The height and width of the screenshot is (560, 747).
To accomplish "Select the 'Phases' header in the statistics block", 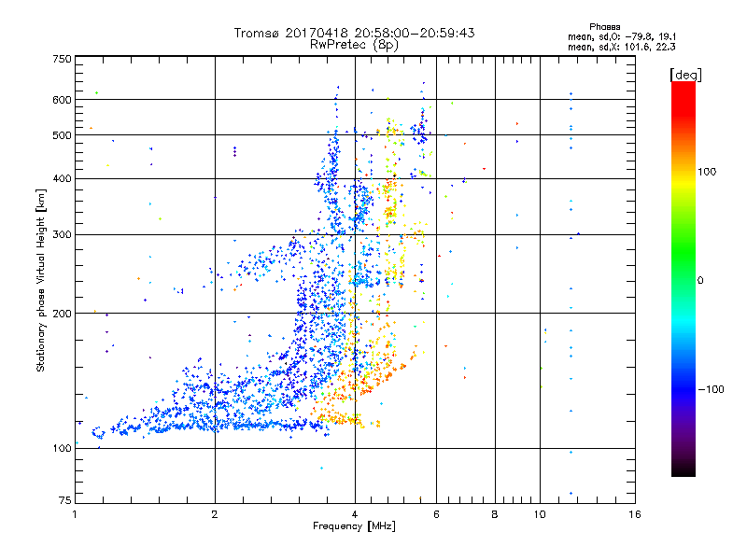I will (604, 27).
